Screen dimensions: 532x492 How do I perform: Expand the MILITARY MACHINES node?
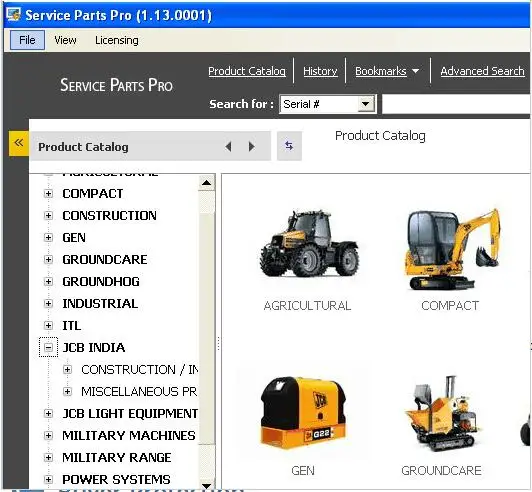click(x=49, y=435)
